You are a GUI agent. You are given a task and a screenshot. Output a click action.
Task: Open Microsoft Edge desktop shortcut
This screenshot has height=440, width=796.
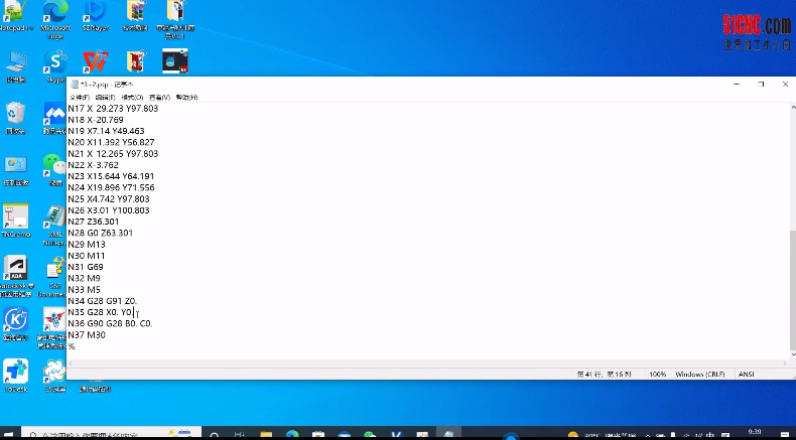(x=55, y=15)
